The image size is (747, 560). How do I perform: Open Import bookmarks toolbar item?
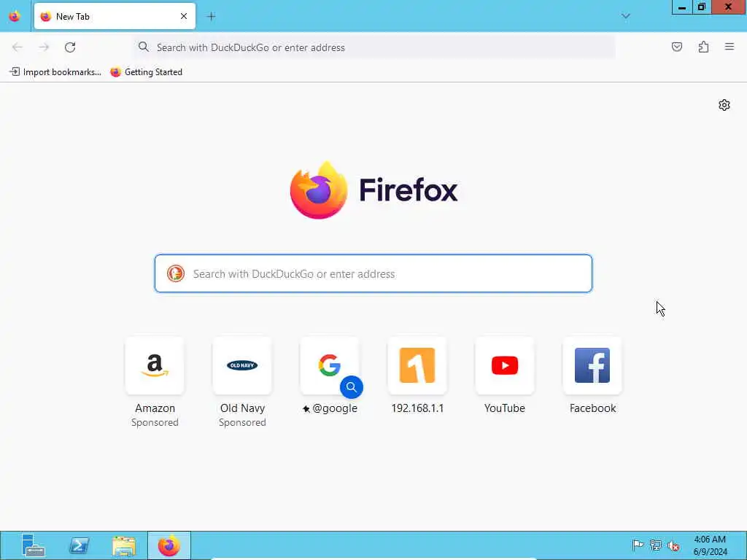coord(55,72)
